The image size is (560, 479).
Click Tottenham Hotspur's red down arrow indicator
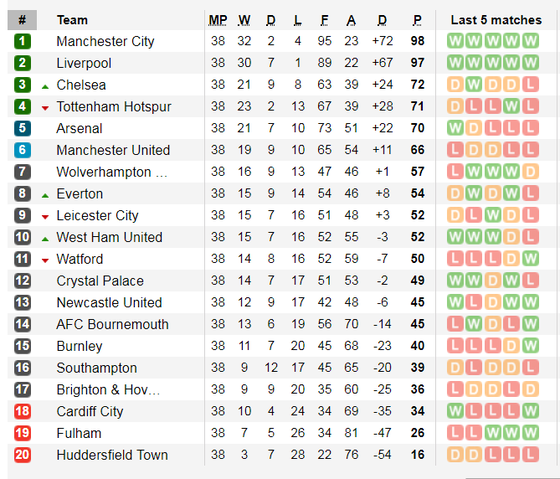click(x=45, y=108)
